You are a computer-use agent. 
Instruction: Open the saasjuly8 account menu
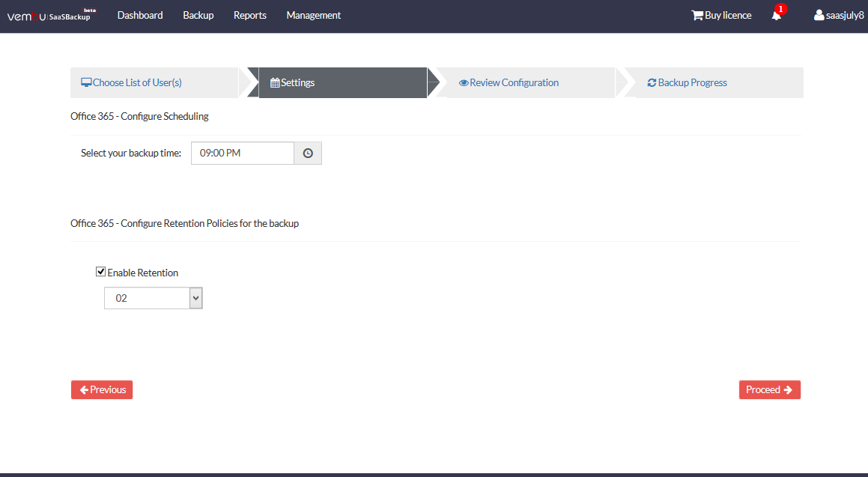[x=839, y=16]
